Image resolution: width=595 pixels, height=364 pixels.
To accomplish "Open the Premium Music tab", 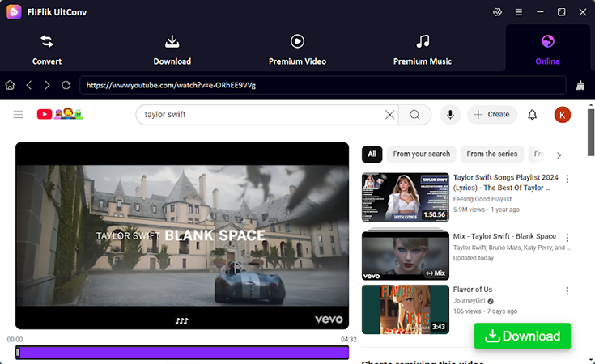I will click(x=423, y=50).
